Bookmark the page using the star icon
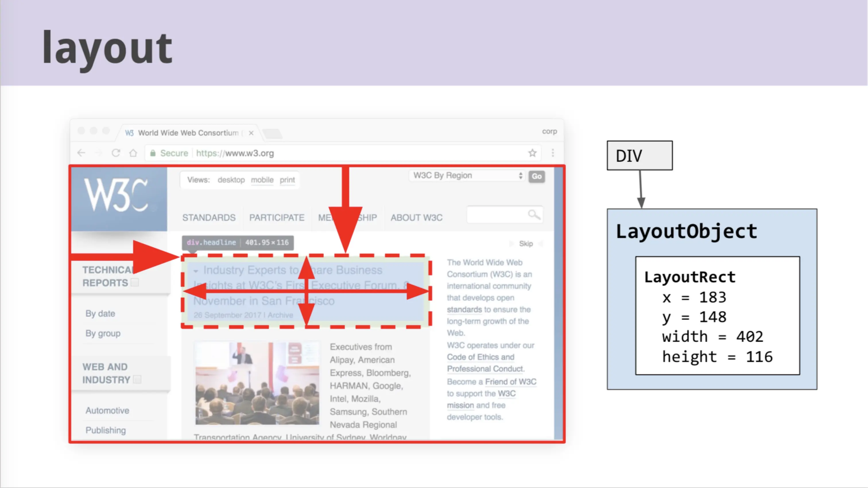Viewport: 868px width, 488px height. click(x=532, y=153)
